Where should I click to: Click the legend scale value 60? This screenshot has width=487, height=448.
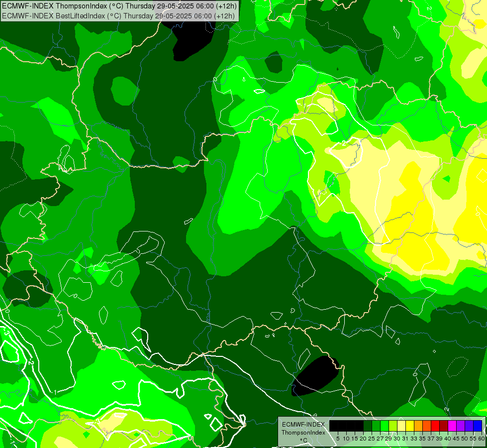click(482, 439)
